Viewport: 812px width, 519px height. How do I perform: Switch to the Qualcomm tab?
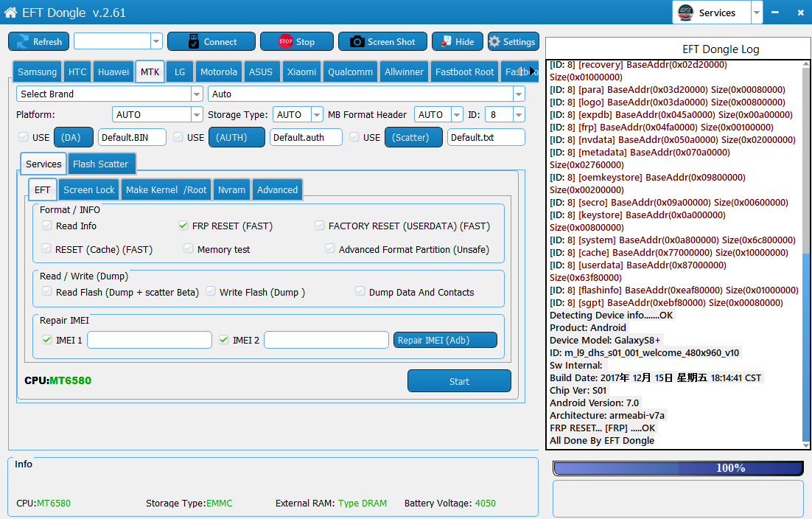click(350, 72)
